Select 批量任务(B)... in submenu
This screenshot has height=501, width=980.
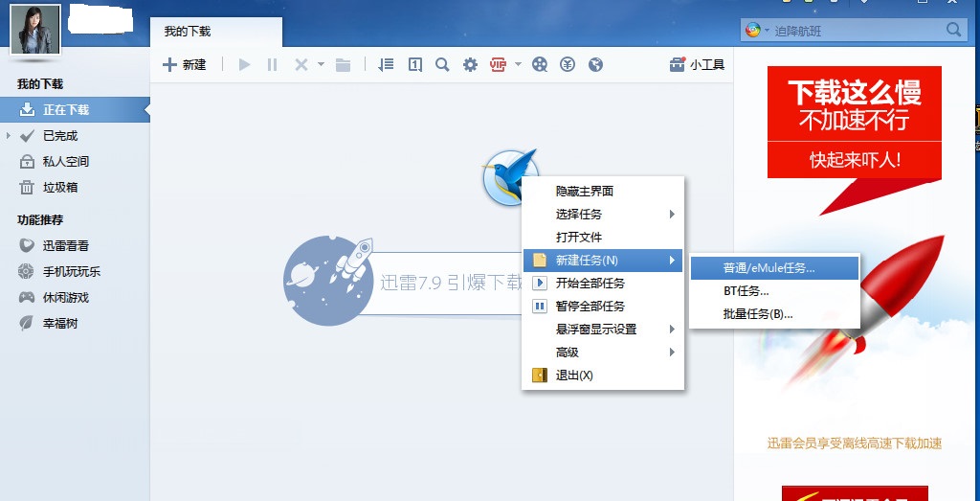774,314
